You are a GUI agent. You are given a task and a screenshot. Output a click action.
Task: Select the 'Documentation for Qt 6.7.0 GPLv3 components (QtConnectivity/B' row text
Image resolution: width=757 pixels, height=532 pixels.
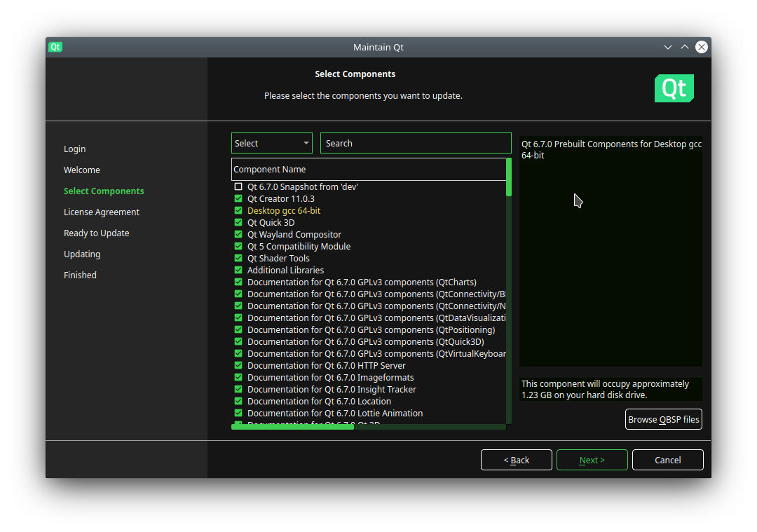pos(376,294)
